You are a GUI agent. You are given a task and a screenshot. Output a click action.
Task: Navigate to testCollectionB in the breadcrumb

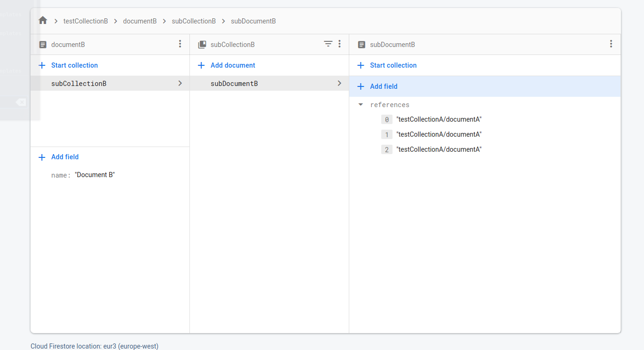tap(86, 21)
